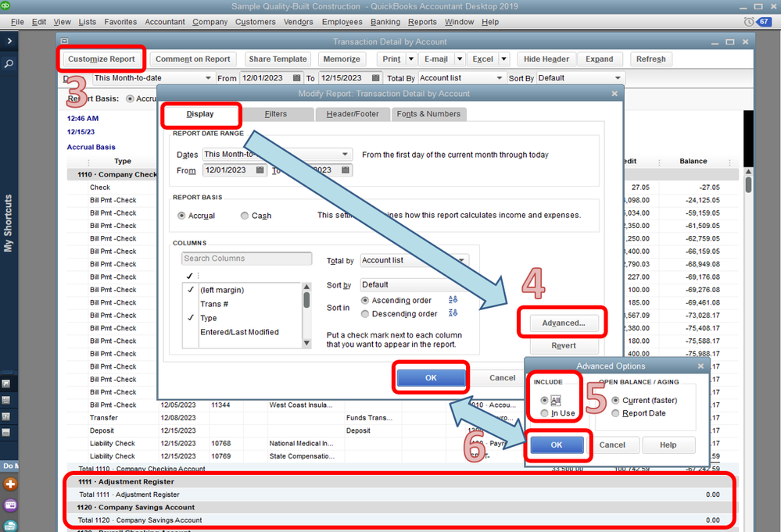Open calendar icon for dialog From date
The width and height of the screenshot is (781, 532).
[x=260, y=170]
